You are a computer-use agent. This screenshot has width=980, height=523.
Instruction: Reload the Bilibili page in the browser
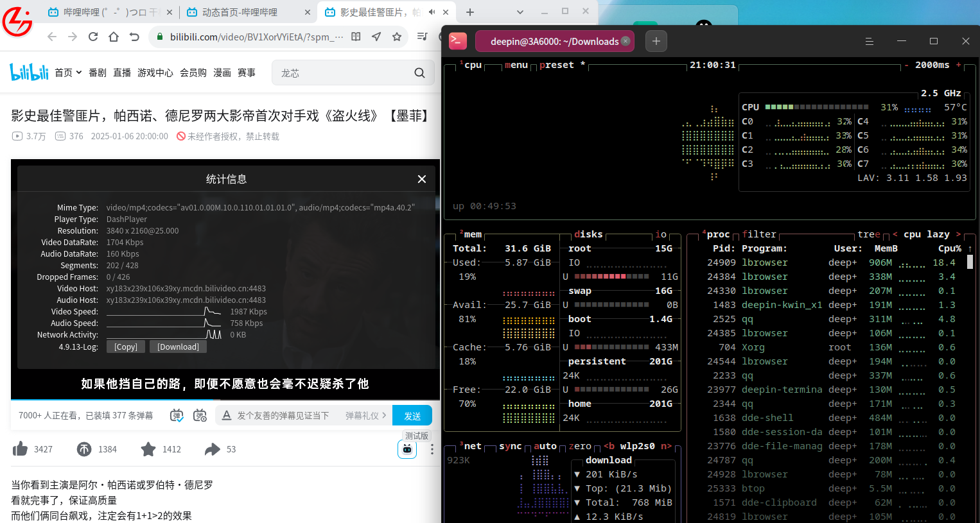click(93, 37)
